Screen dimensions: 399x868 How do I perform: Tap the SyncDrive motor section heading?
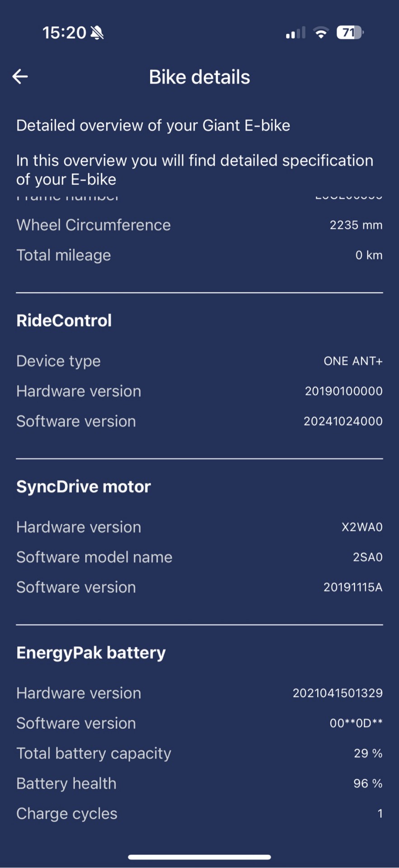84,486
